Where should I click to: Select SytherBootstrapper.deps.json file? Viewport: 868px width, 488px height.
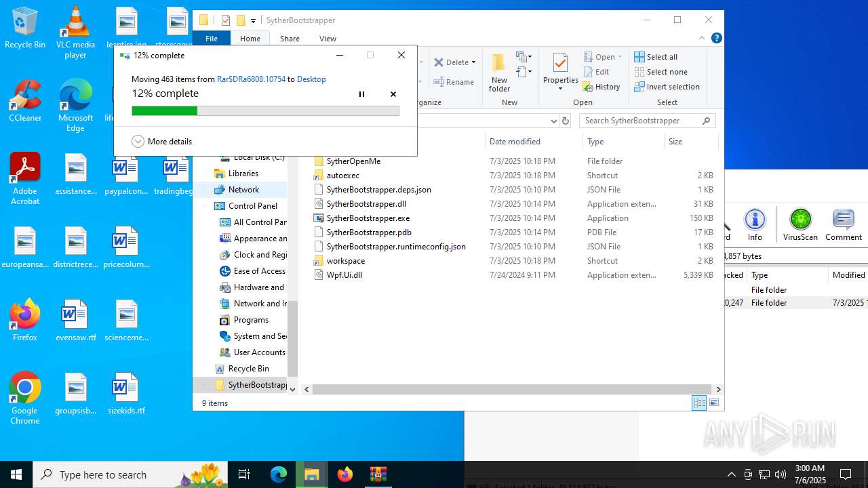tap(378, 190)
